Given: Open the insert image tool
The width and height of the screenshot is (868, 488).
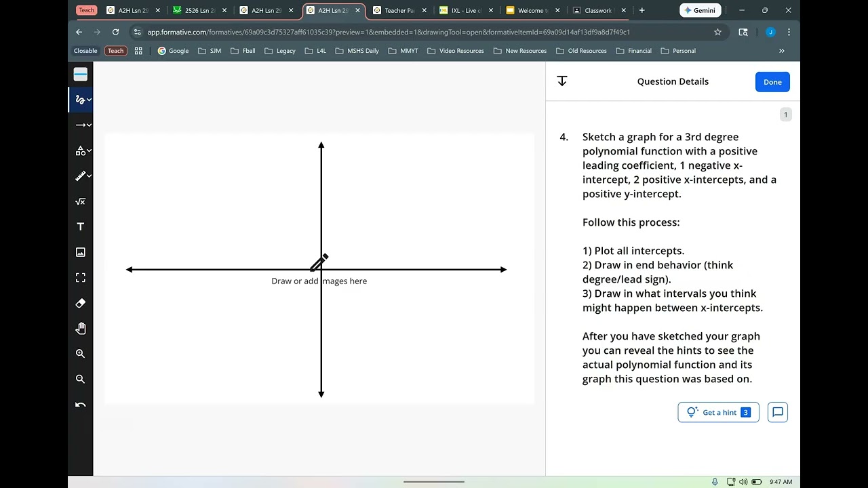Looking at the screenshot, I should 80,252.
